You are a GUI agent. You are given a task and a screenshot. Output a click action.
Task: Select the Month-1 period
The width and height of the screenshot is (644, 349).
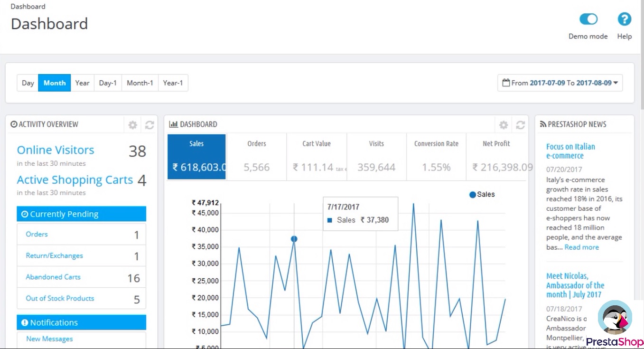tap(140, 83)
